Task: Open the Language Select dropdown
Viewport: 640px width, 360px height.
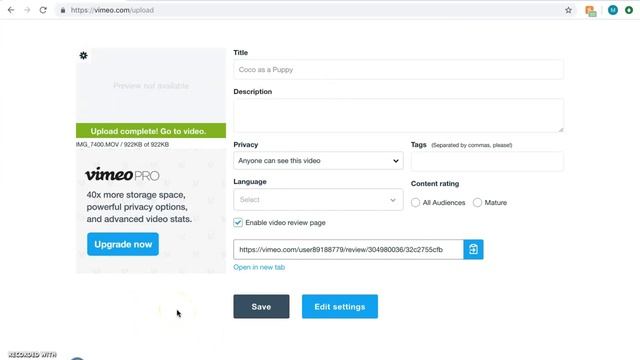Action: [x=318, y=200]
